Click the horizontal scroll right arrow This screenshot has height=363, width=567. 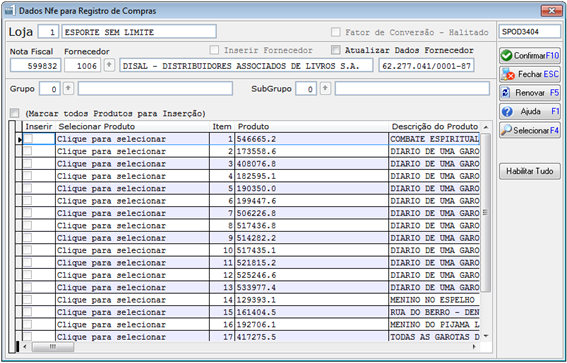click(x=474, y=347)
